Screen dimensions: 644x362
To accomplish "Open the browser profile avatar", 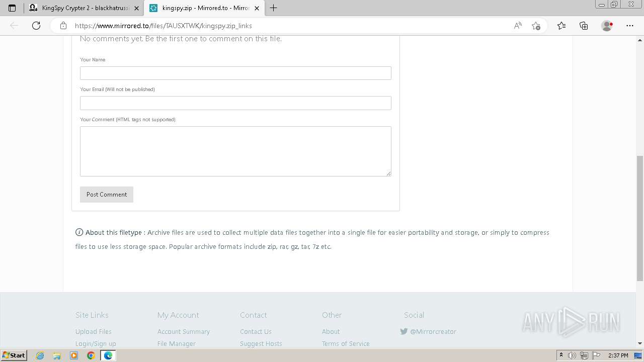I will [607, 26].
